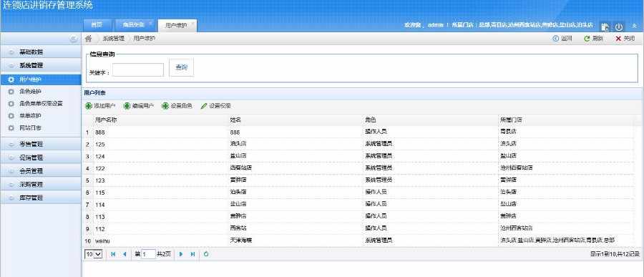This screenshot has height=277, width=644.
Task: Open 角色菜单权限设置 in the sidebar
Action: (x=41, y=104)
